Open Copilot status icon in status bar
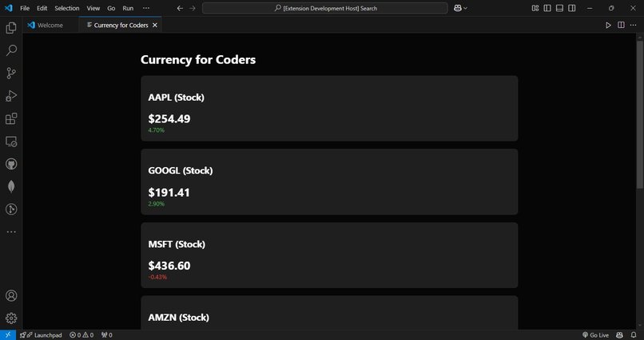The image size is (644, 340). pyautogui.click(x=620, y=335)
